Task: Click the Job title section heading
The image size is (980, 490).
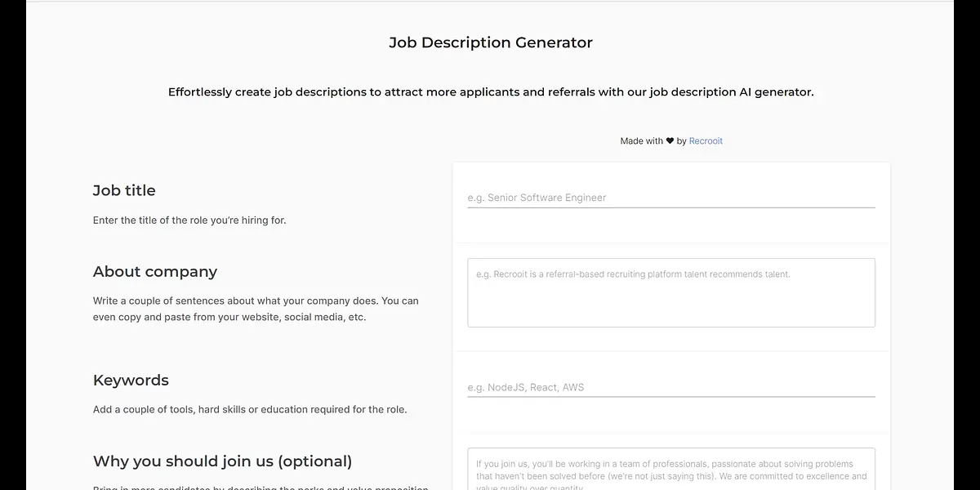Action: click(x=124, y=190)
